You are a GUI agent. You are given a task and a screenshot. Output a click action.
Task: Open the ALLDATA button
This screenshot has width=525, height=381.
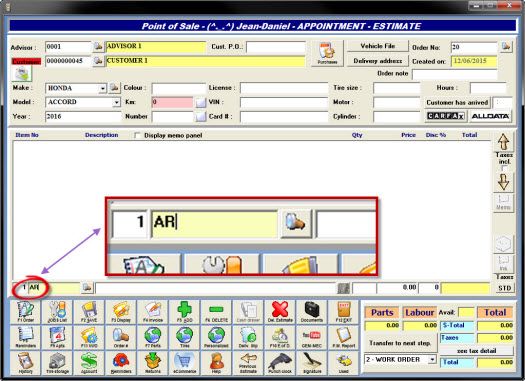490,116
